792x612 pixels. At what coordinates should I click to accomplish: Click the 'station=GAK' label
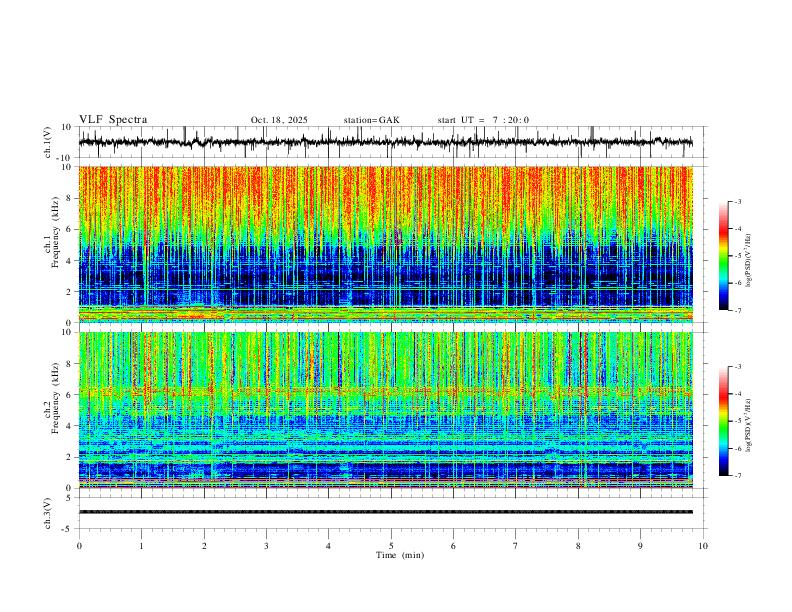(x=371, y=120)
